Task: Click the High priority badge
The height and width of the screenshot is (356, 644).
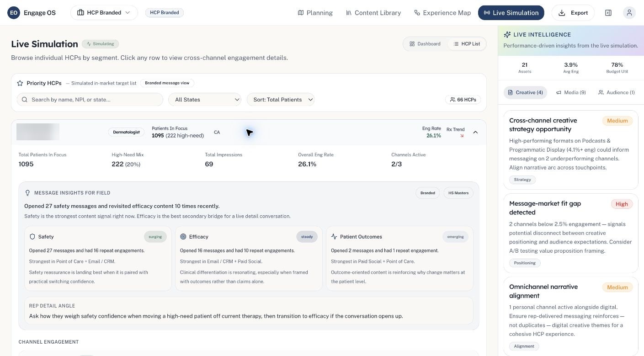Action: (622, 204)
